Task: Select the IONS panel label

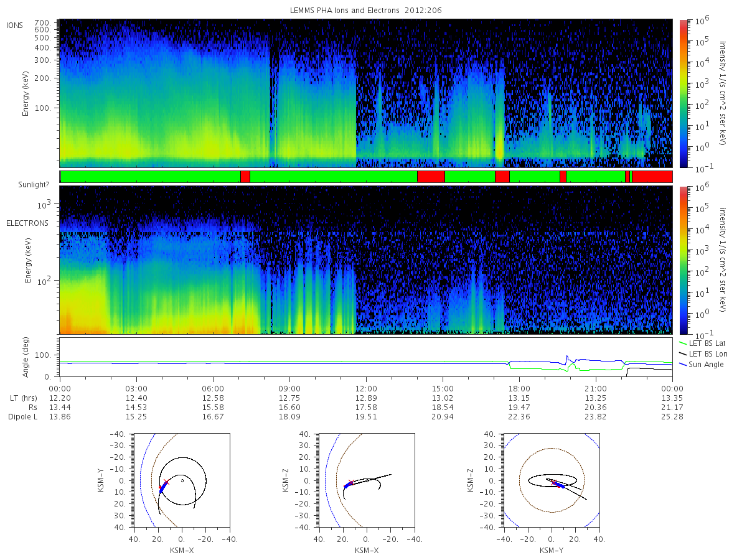Action: pyautogui.click(x=16, y=26)
